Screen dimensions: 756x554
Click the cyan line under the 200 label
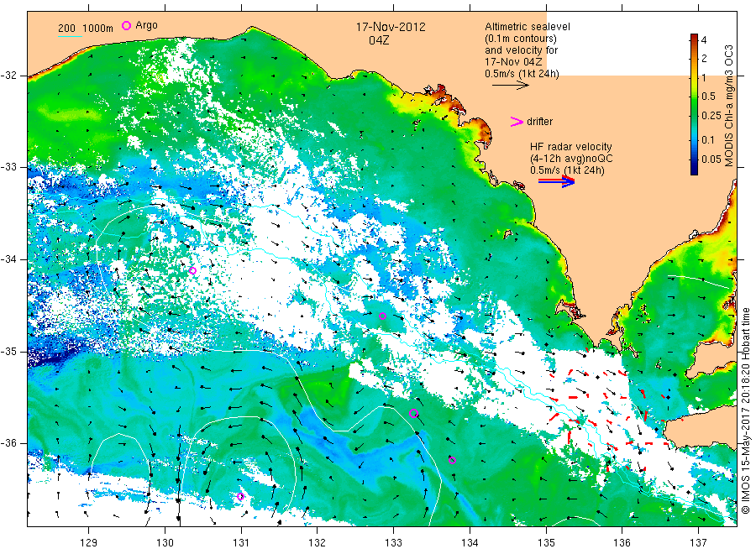pyautogui.click(x=70, y=36)
